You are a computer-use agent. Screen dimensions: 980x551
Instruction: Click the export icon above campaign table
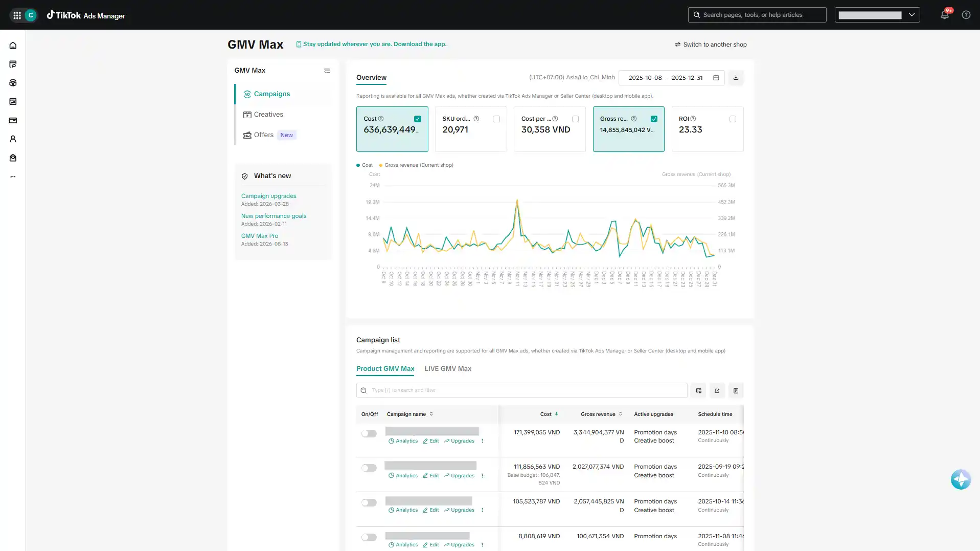(x=717, y=390)
